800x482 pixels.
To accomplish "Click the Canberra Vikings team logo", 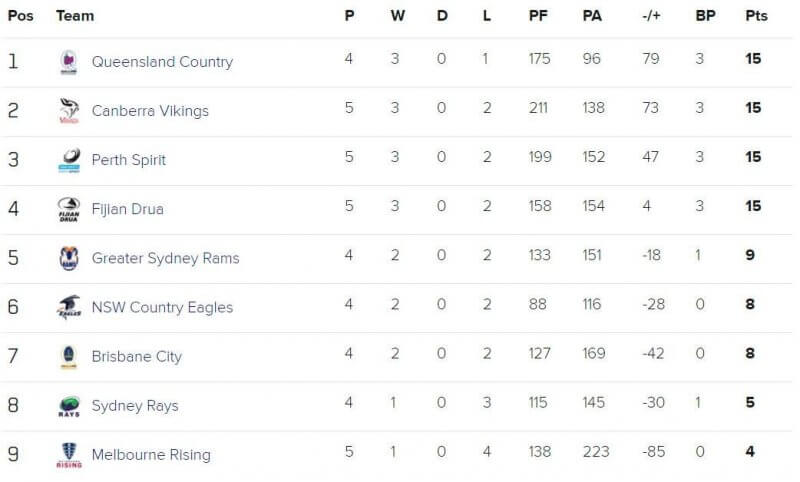I will click(x=69, y=111).
